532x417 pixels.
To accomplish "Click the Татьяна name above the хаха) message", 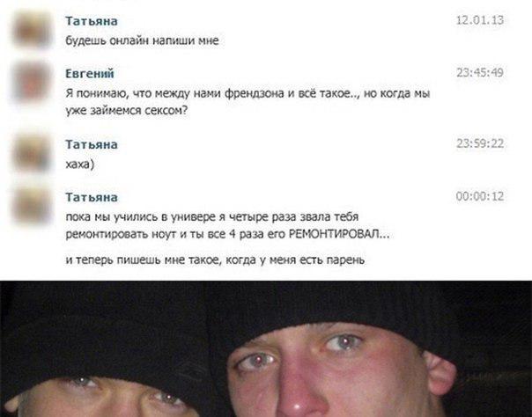I will [92, 144].
